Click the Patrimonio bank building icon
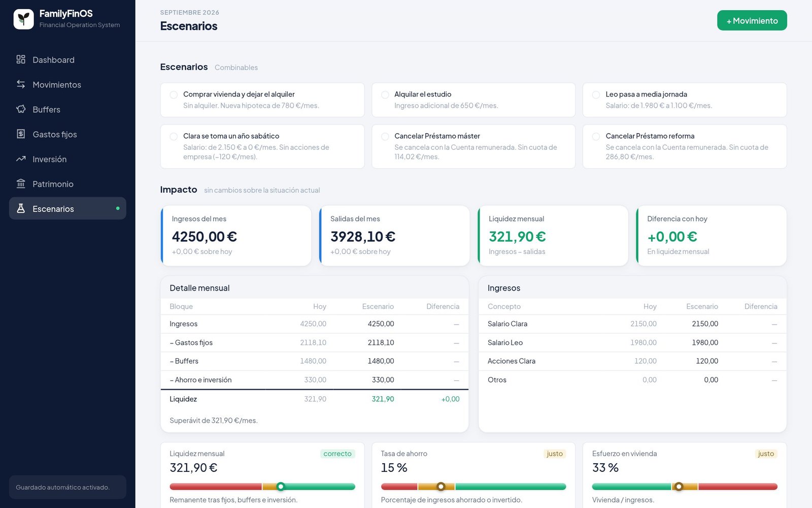This screenshot has width=812, height=508. 21,184
